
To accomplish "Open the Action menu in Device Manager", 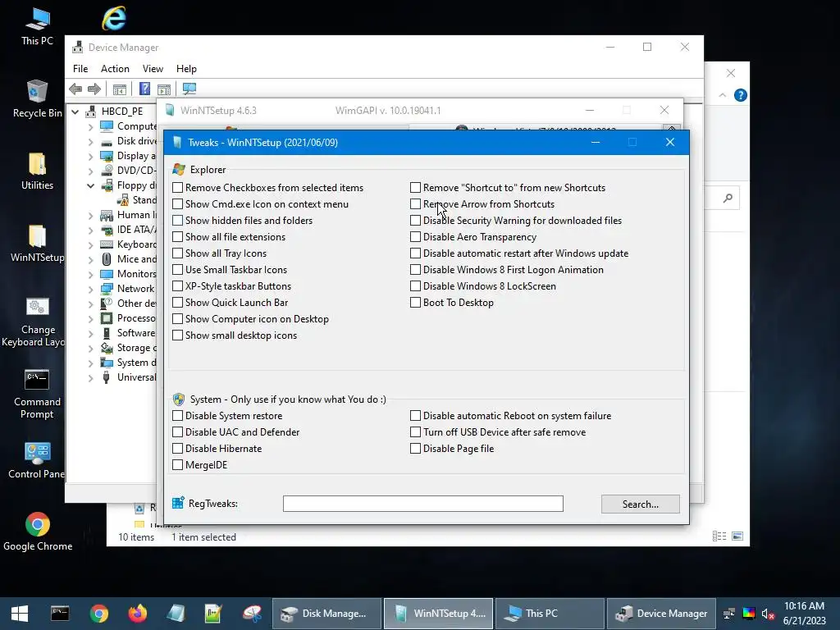I will coord(115,69).
